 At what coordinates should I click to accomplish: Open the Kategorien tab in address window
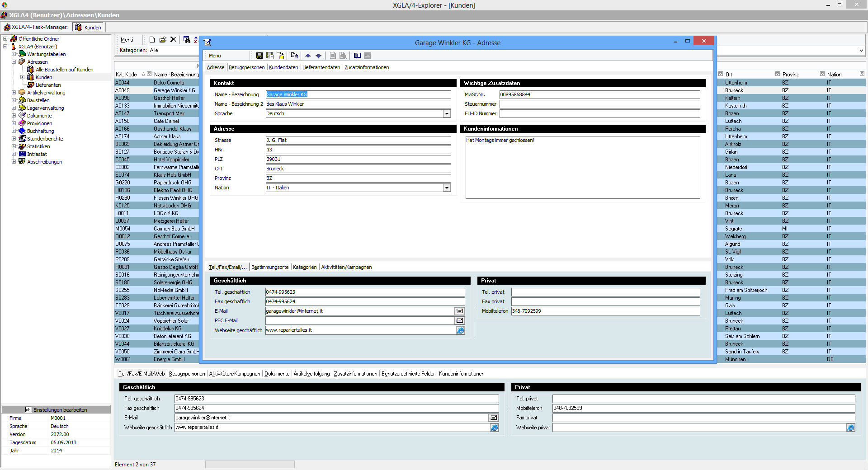point(305,267)
